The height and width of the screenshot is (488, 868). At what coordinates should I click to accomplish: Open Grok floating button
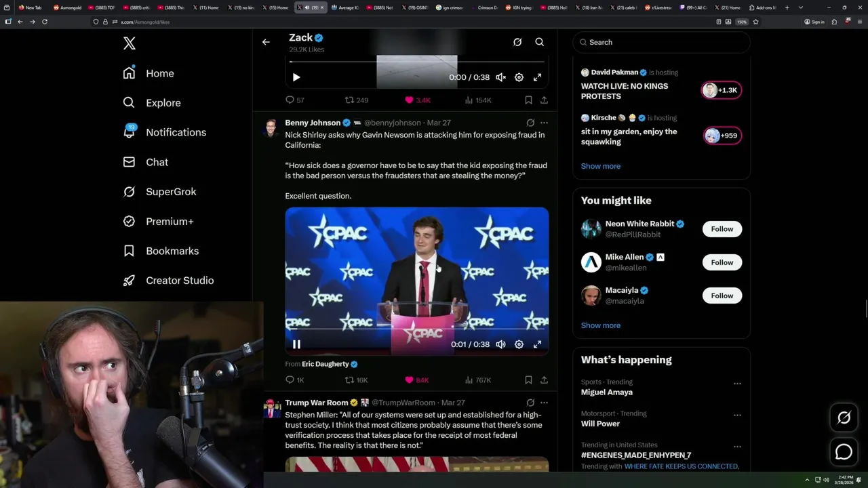click(844, 418)
